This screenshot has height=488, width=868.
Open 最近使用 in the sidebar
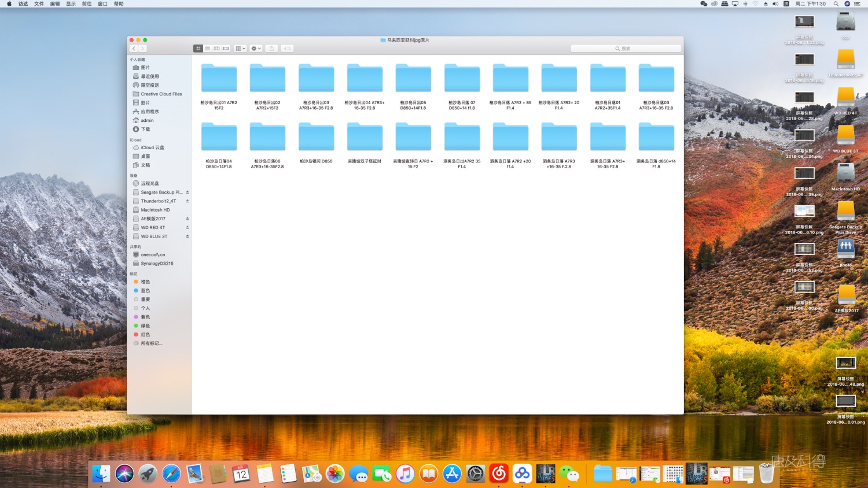pos(149,76)
